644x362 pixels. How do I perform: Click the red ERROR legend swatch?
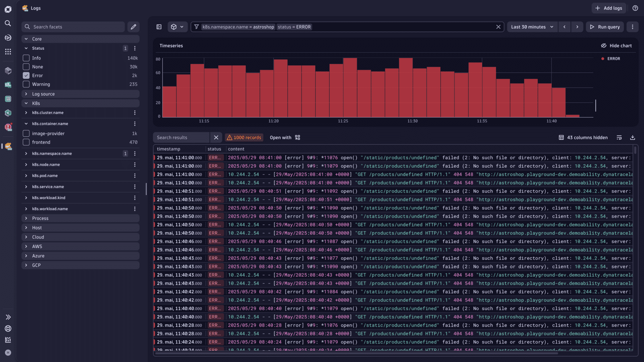(603, 58)
